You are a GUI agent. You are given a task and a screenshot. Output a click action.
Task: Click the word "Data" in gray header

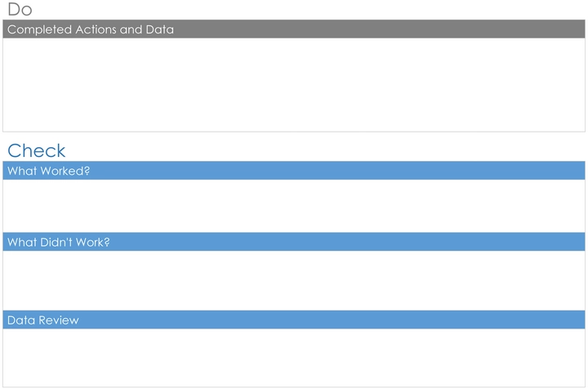click(x=159, y=29)
